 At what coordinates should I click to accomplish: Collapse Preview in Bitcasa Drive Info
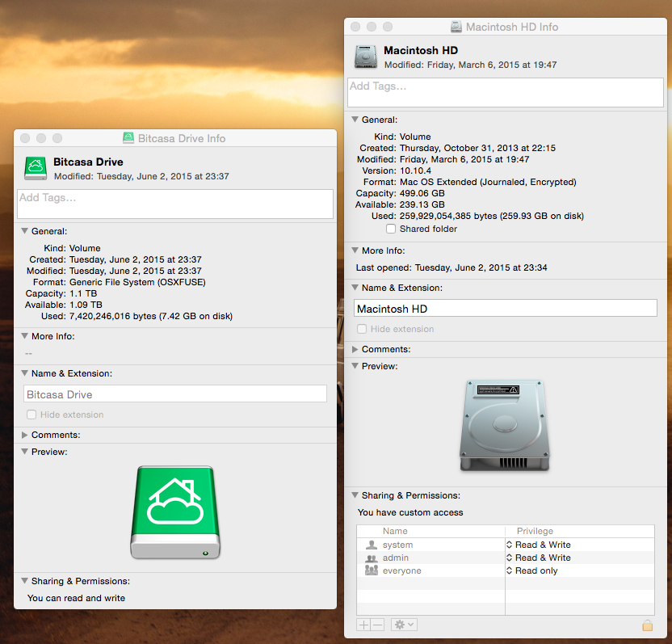click(24, 452)
